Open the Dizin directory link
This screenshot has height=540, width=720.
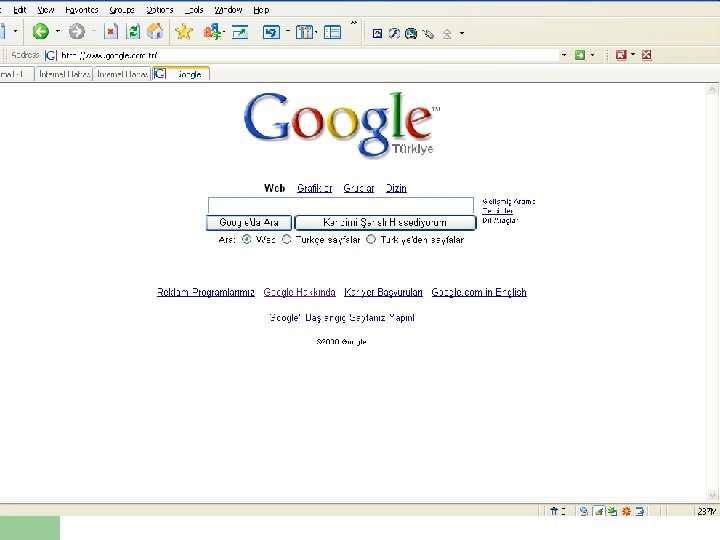coord(396,188)
